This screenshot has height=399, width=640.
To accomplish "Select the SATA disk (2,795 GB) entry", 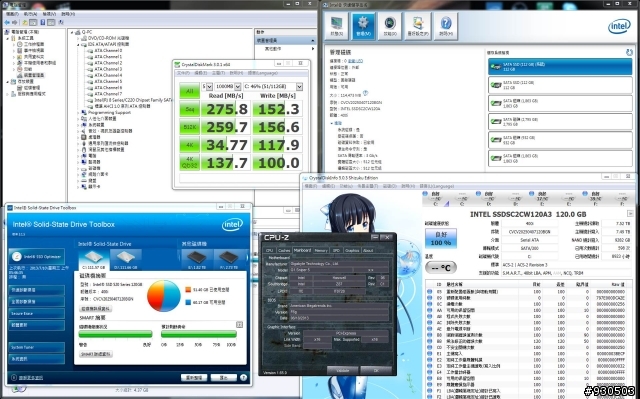I will [560, 122].
